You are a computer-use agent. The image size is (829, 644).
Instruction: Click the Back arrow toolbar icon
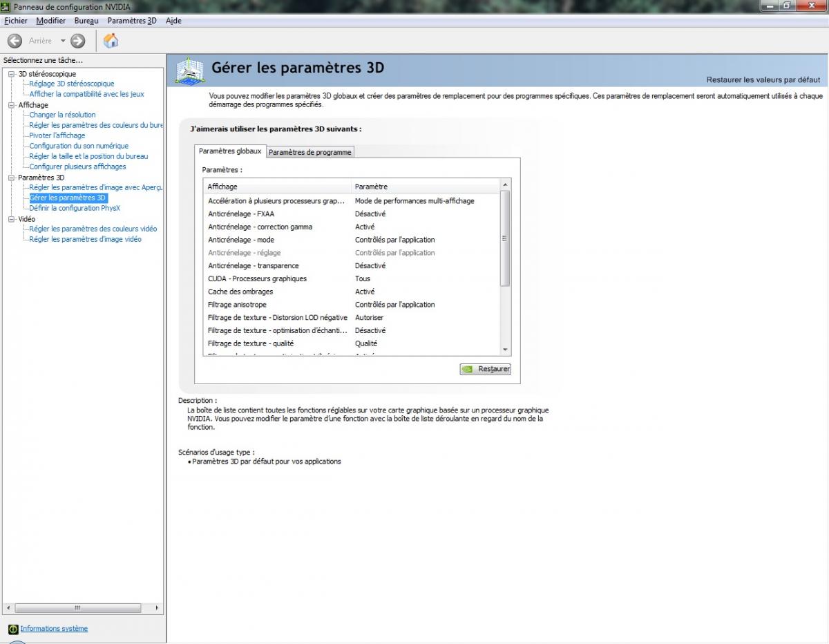coord(15,41)
